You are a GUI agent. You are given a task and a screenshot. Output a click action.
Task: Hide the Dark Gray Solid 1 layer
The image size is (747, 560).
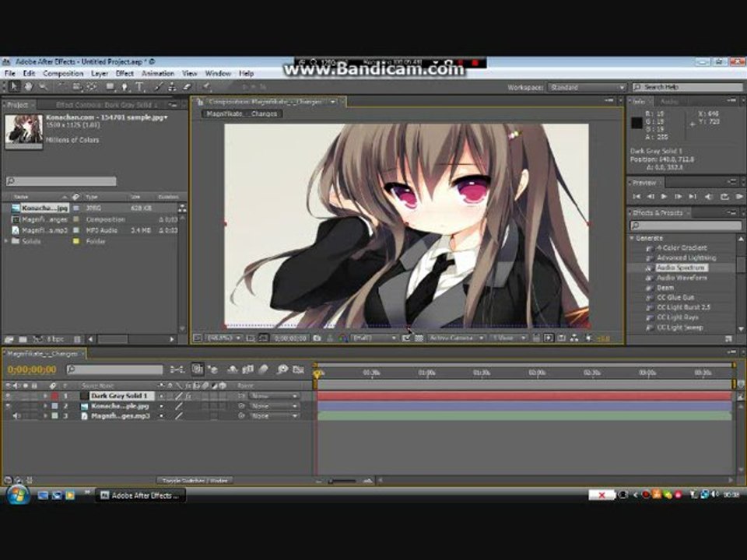(x=8, y=396)
